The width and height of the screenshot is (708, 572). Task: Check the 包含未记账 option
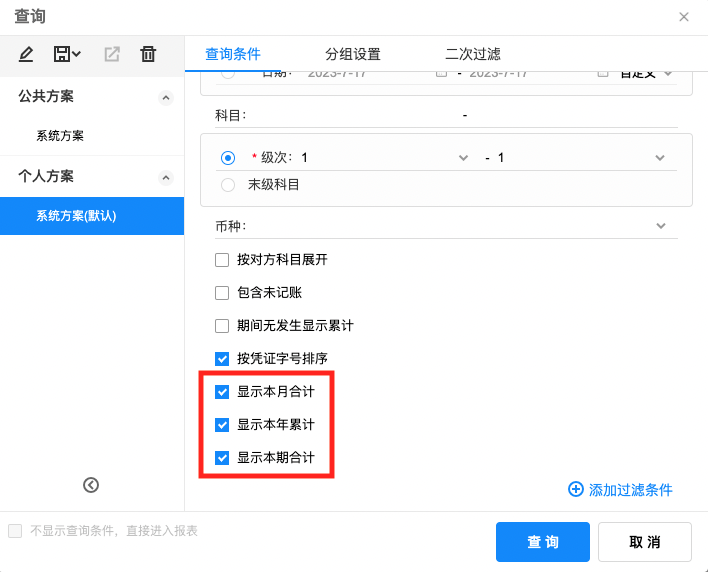tap(222, 293)
